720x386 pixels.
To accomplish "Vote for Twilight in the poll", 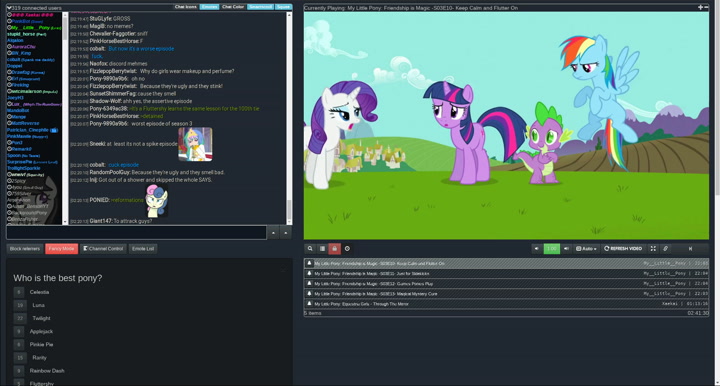I will click(x=20, y=318).
